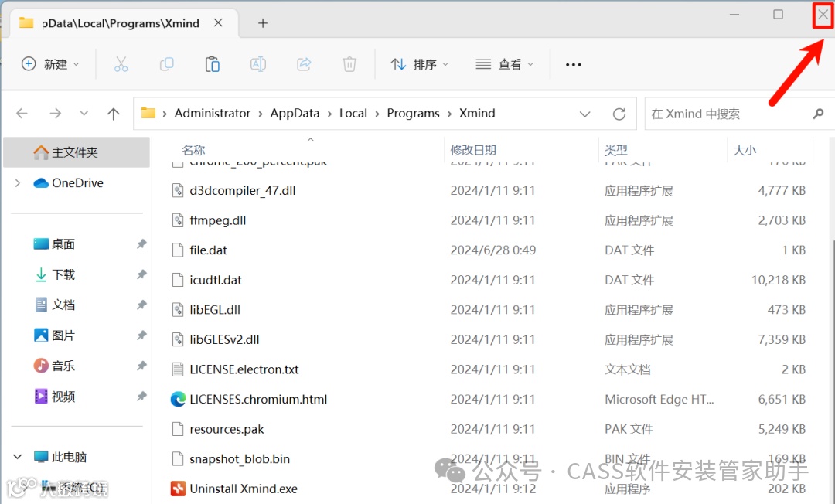Click the search magnifier icon

point(819,114)
